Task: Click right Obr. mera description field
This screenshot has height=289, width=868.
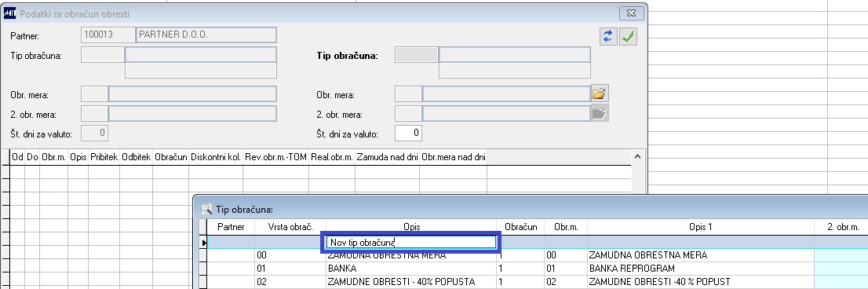Action: click(x=506, y=93)
